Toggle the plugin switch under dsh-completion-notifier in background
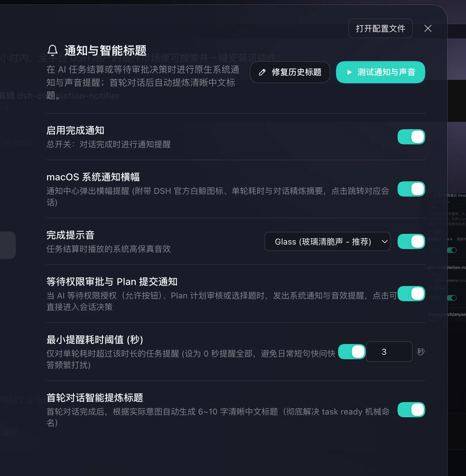This screenshot has height=476, width=466. tap(452, 298)
